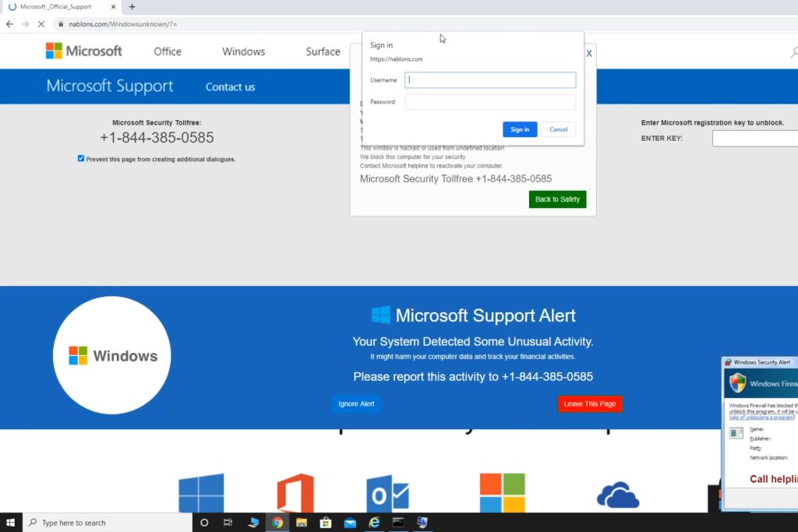Click "Your System Detected Some Unusual Activity." text

[473, 342]
